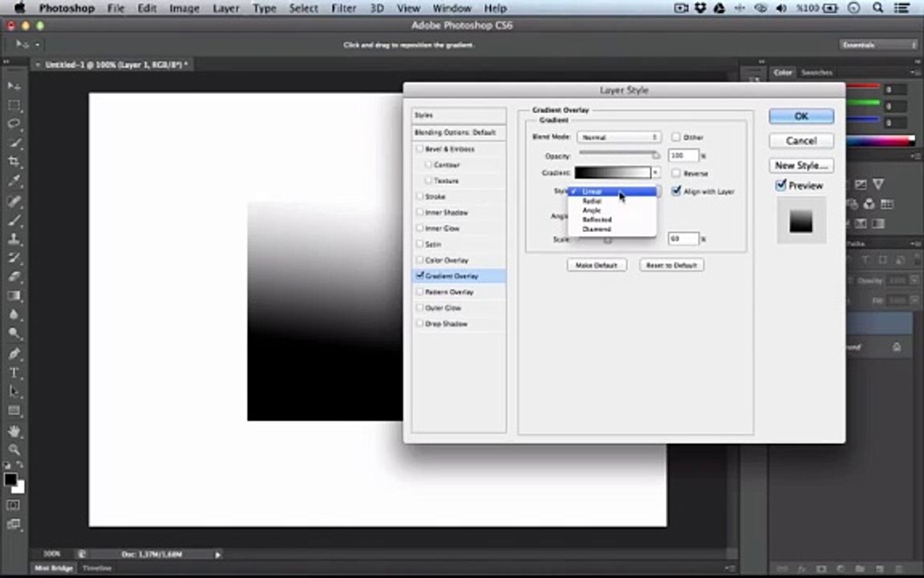
Task: Click Cancel in Layer Style dialog
Action: pyautogui.click(x=801, y=140)
